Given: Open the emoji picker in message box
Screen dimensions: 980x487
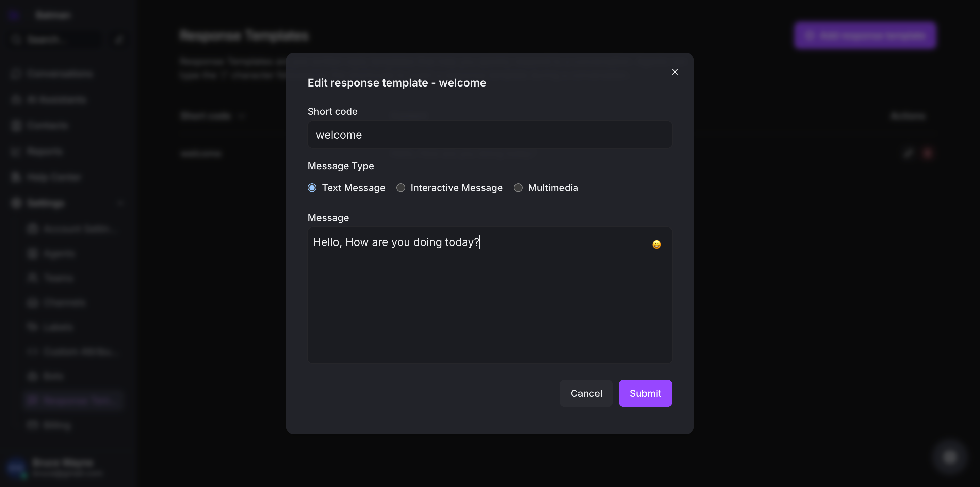Looking at the screenshot, I should 656,245.
